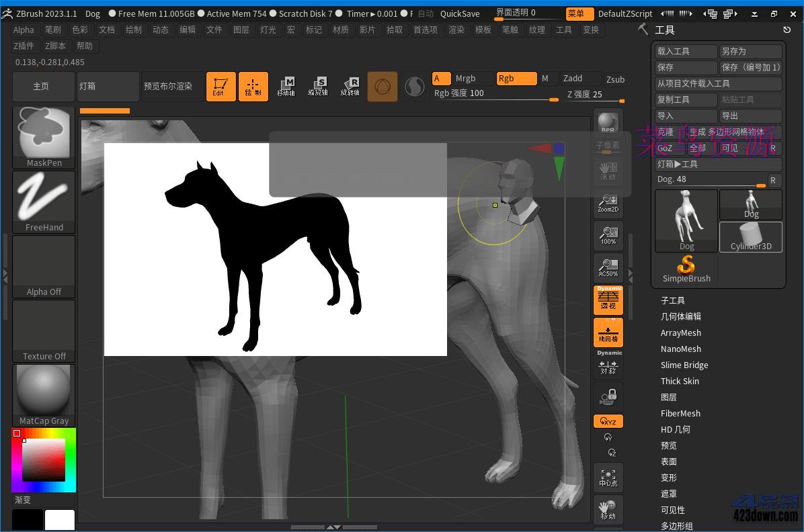
Task: Click the Actual Size (100%) icon
Action: point(607,236)
